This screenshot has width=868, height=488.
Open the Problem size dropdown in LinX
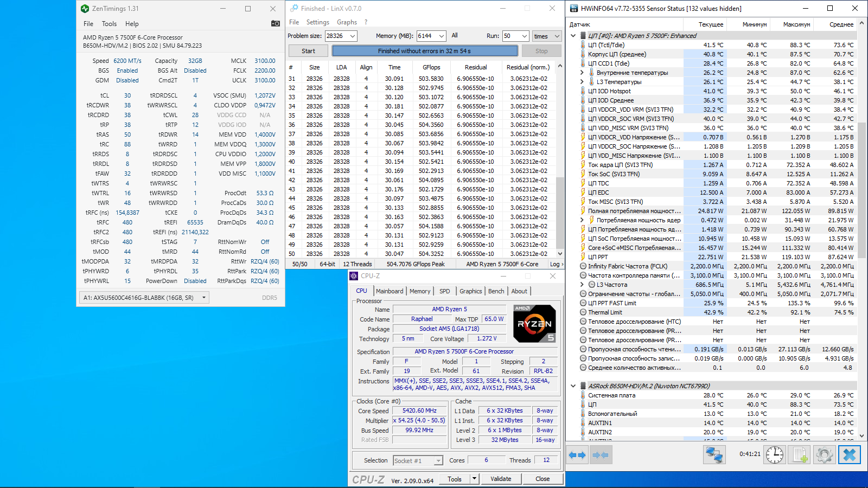[353, 36]
